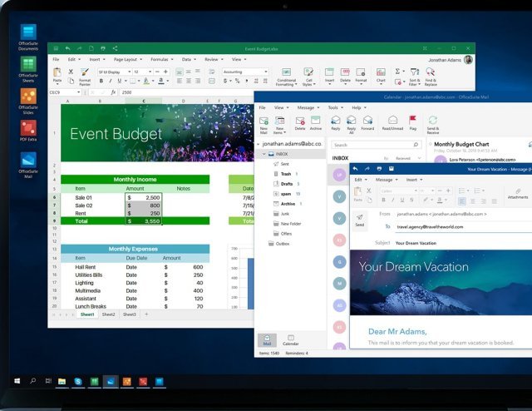Viewport: 532px width, 411px height.
Task: Click the Undo arrow in Sheets title bar
Action: pyautogui.click(x=68, y=48)
